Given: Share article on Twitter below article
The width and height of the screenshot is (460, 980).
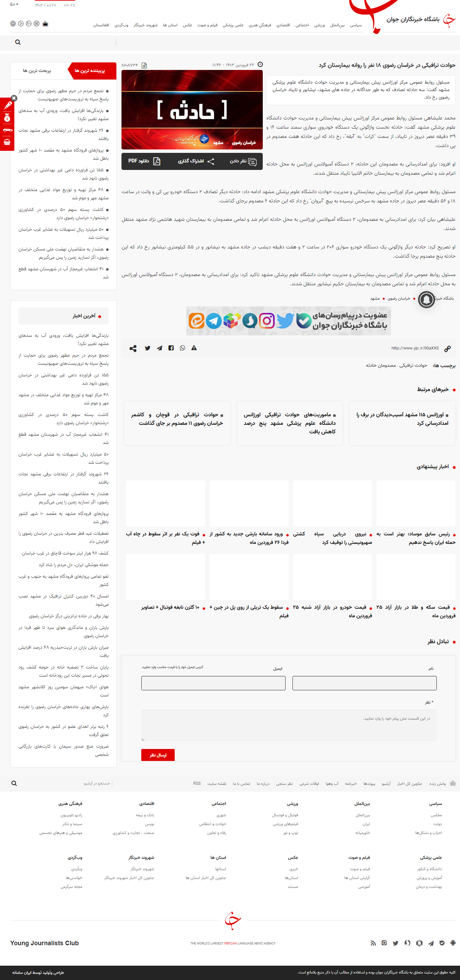Looking at the screenshot, I should point(148,348).
